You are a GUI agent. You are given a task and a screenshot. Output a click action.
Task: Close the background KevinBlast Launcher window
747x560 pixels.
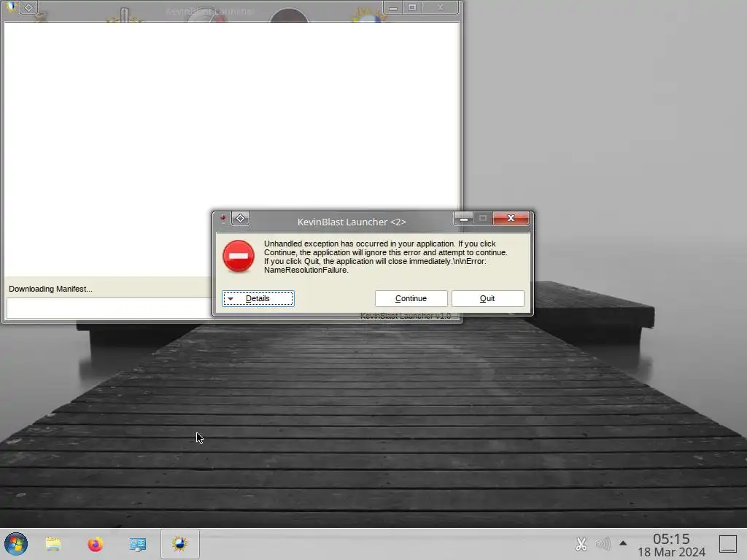[x=440, y=7]
